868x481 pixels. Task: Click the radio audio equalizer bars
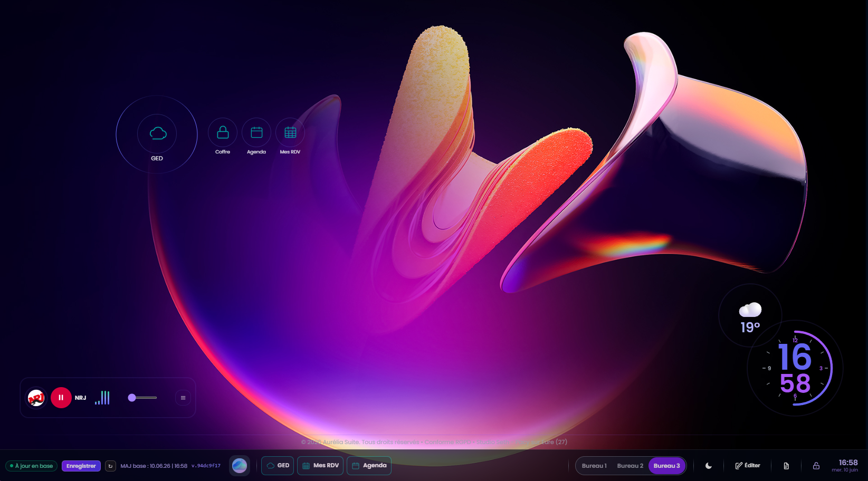click(x=102, y=398)
